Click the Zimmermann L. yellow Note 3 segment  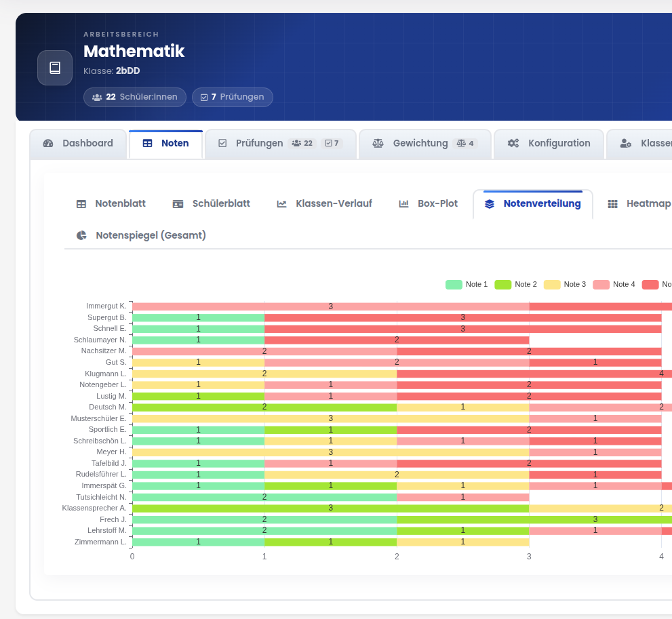(x=463, y=542)
